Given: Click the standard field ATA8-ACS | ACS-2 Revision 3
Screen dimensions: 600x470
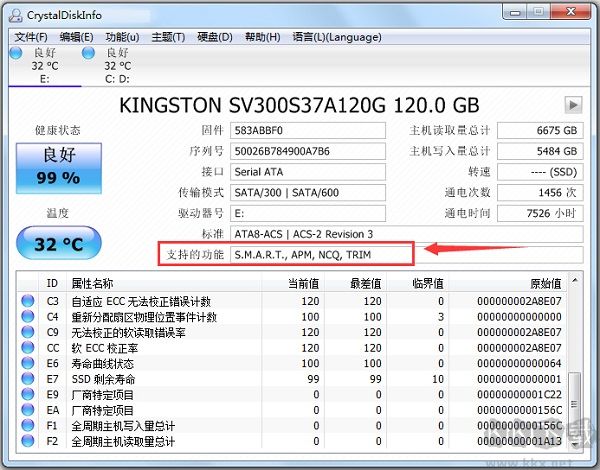Looking at the screenshot, I should [407, 234].
